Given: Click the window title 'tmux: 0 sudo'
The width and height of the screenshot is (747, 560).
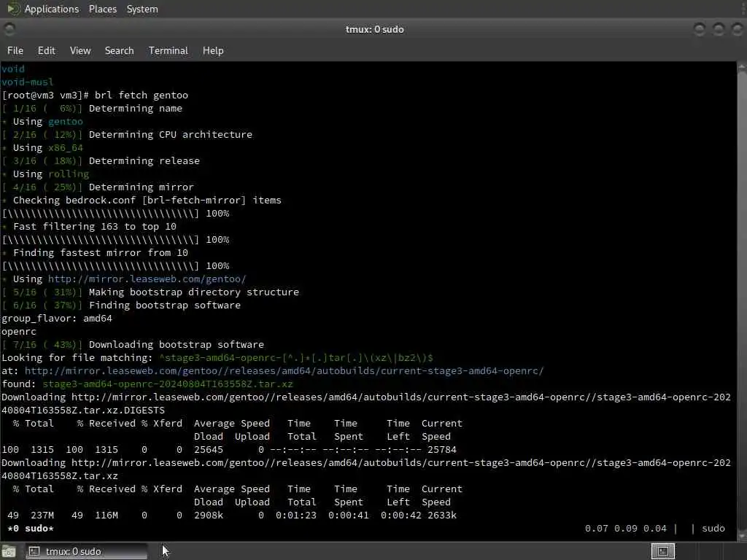Looking at the screenshot, I should point(374,29).
